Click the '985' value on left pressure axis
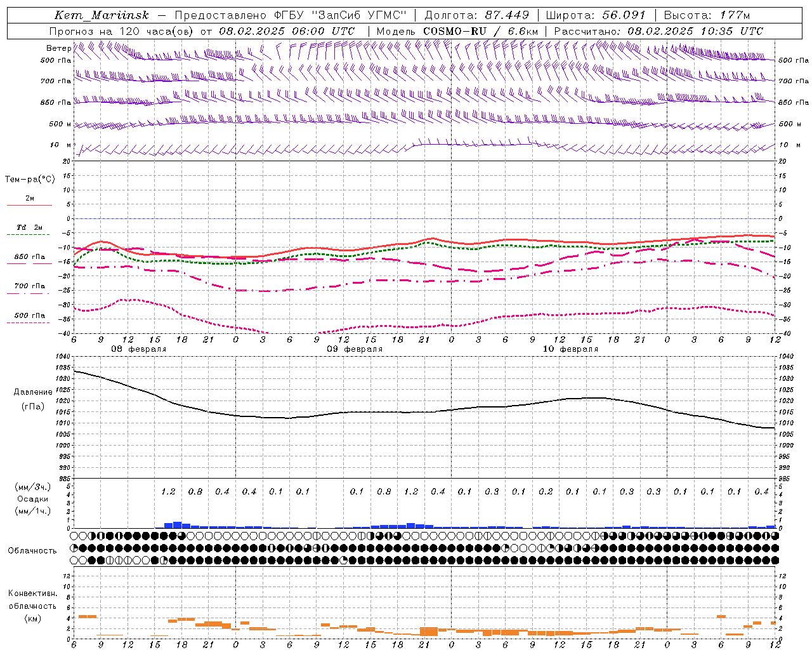This screenshot has height=650, width=812. pyautogui.click(x=65, y=479)
